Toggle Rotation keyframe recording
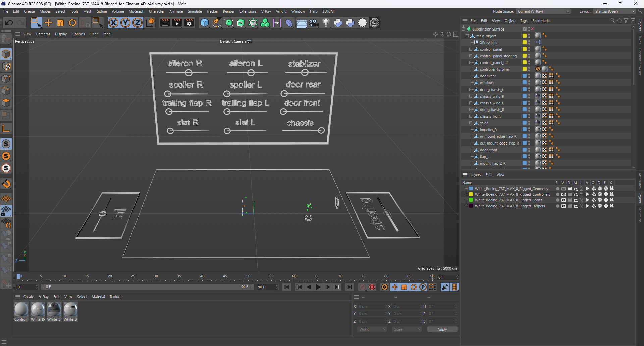This screenshot has height=346, width=644. [x=414, y=287]
